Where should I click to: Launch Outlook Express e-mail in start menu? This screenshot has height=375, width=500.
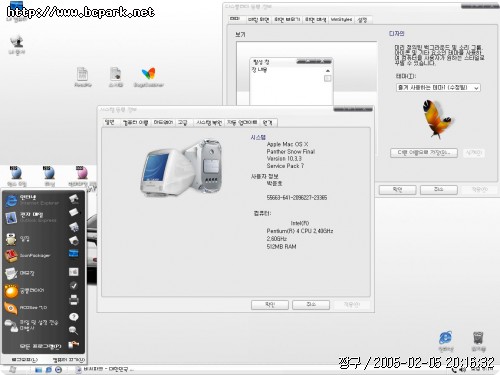pos(32,217)
